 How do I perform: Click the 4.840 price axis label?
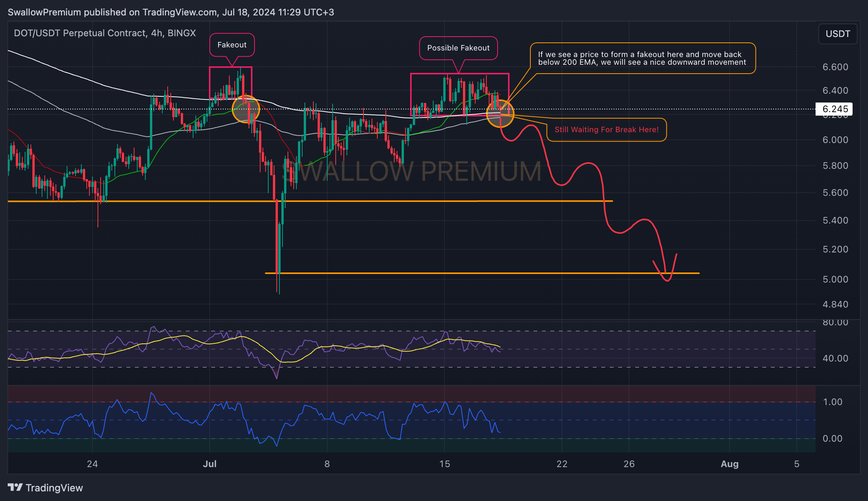click(835, 304)
